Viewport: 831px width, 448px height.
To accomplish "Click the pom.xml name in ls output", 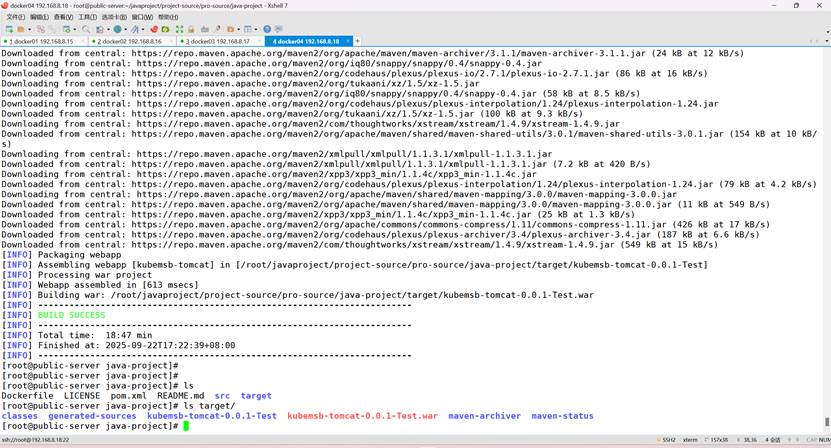I will (x=129, y=396).
